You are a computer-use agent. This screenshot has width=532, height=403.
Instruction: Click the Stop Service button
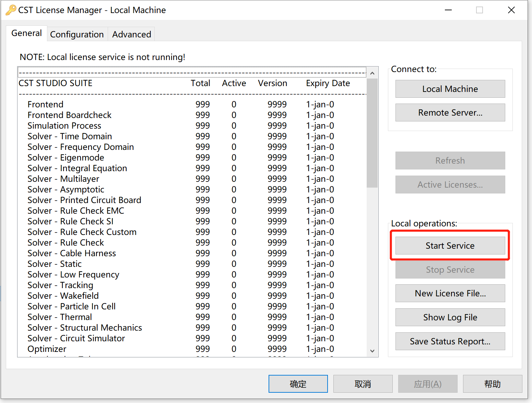pos(450,270)
